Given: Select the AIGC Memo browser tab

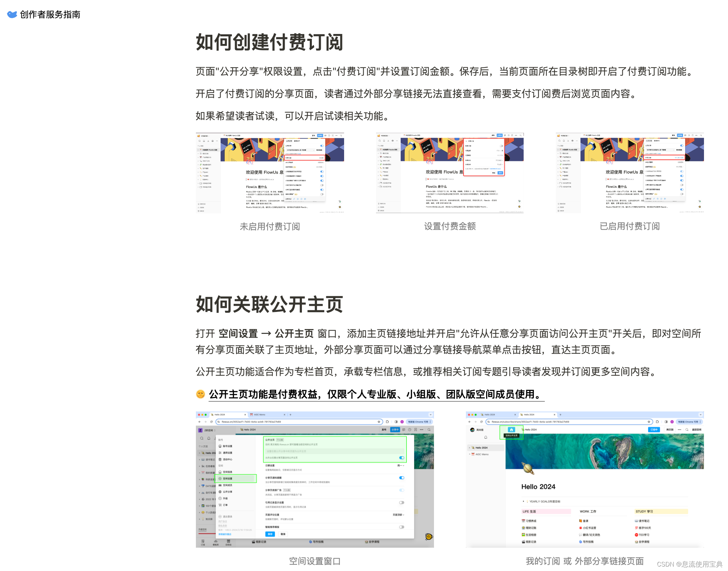Looking at the screenshot, I should coord(259,415).
